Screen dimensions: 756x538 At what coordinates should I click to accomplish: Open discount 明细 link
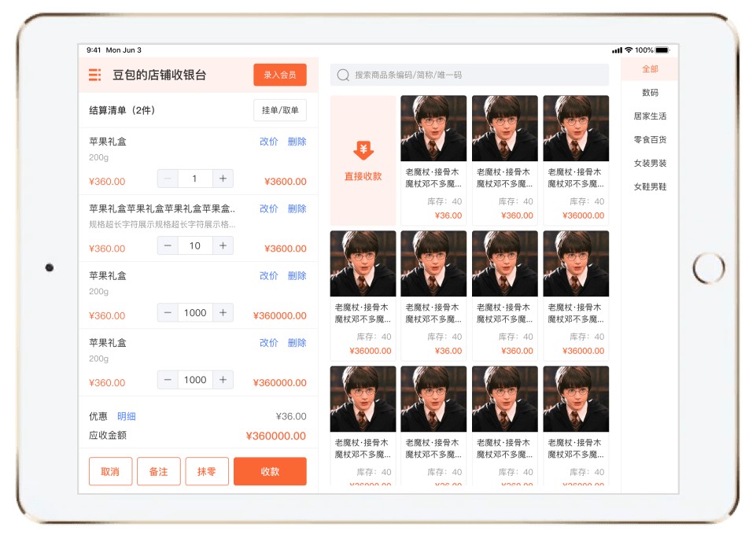(x=127, y=416)
